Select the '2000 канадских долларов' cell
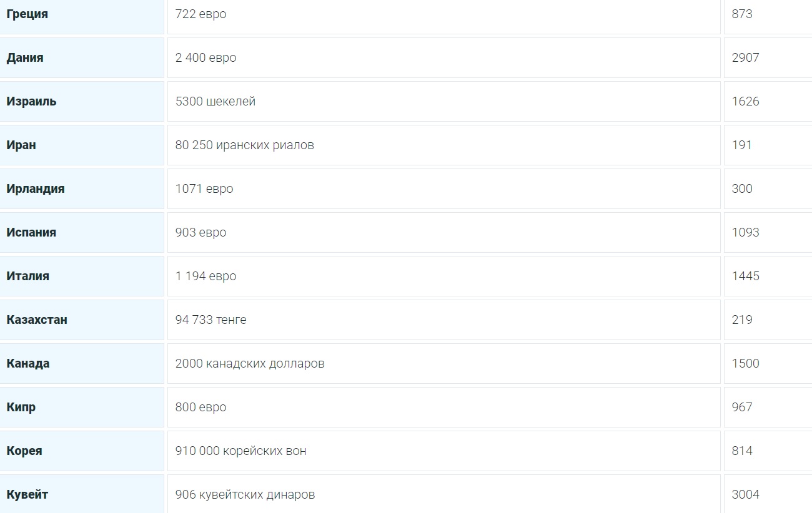812x513 pixels. pyautogui.click(x=250, y=363)
